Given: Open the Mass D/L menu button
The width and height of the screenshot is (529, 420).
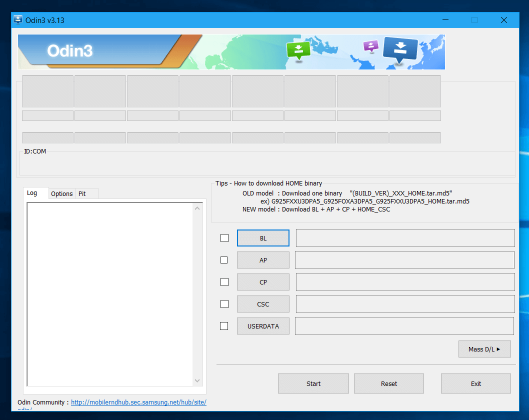Looking at the screenshot, I should coord(484,349).
